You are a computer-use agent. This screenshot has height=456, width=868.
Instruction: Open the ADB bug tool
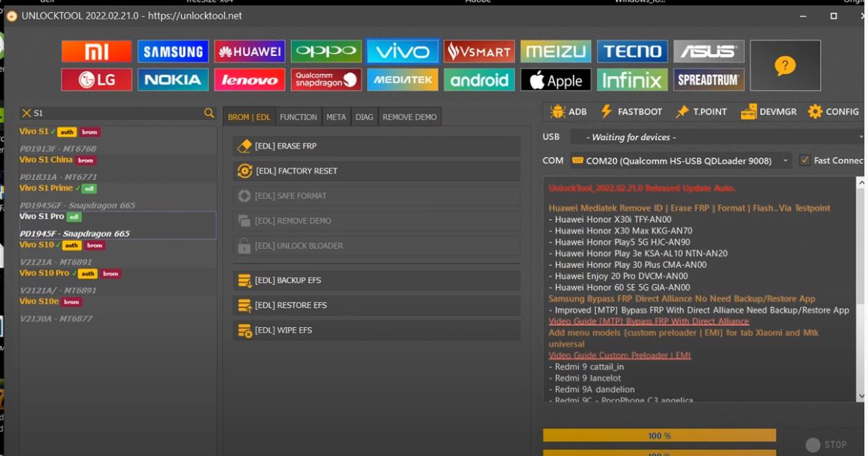click(x=569, y=111)
